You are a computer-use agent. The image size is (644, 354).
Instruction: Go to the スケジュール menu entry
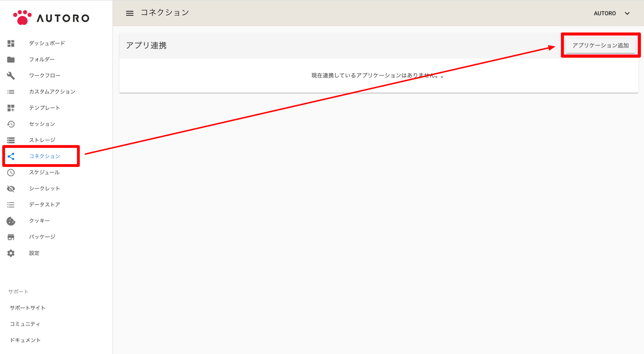pyautogui.click(x=44, y=172)
